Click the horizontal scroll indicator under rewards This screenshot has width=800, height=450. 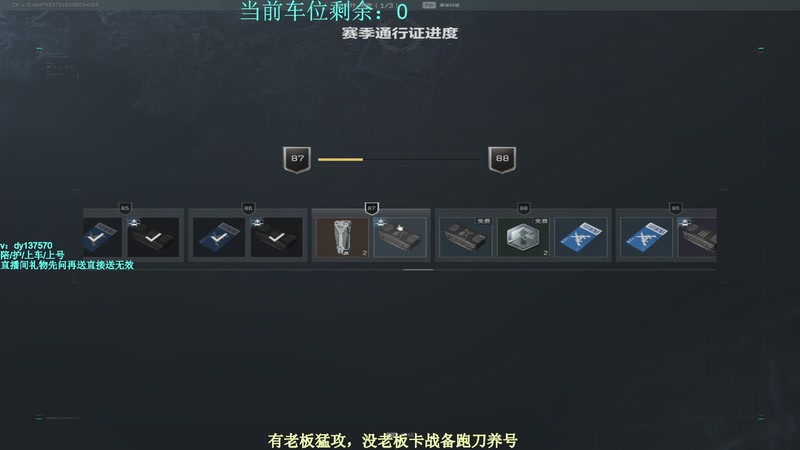click(418, 270)
